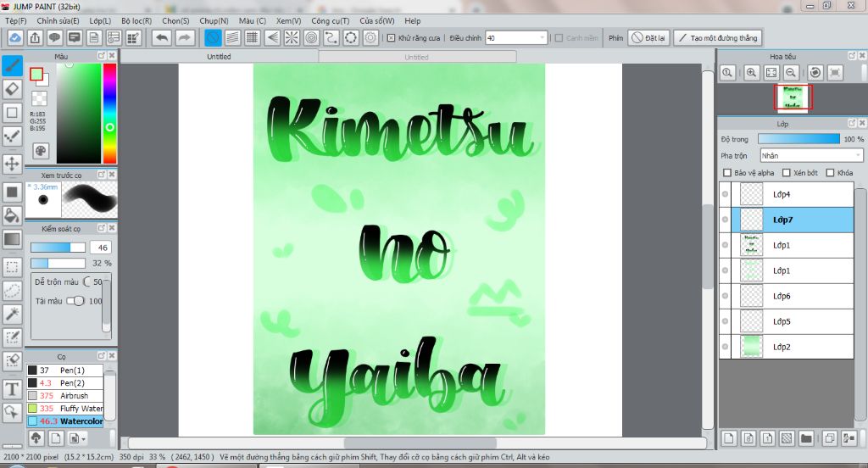Select the Eraser tool
This screenshot has height=468, width=868.
[x=12, y=89]
